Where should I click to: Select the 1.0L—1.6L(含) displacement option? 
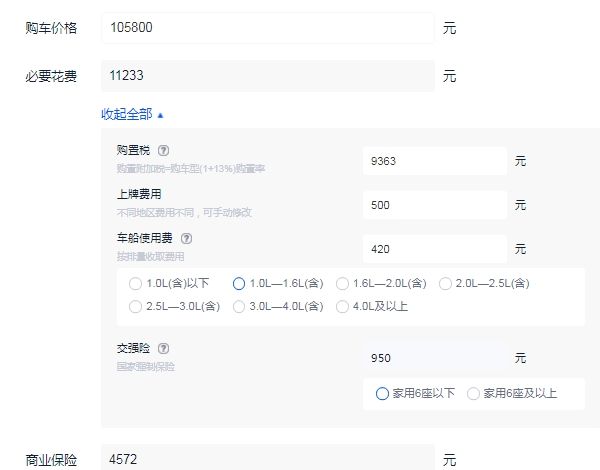278,284
